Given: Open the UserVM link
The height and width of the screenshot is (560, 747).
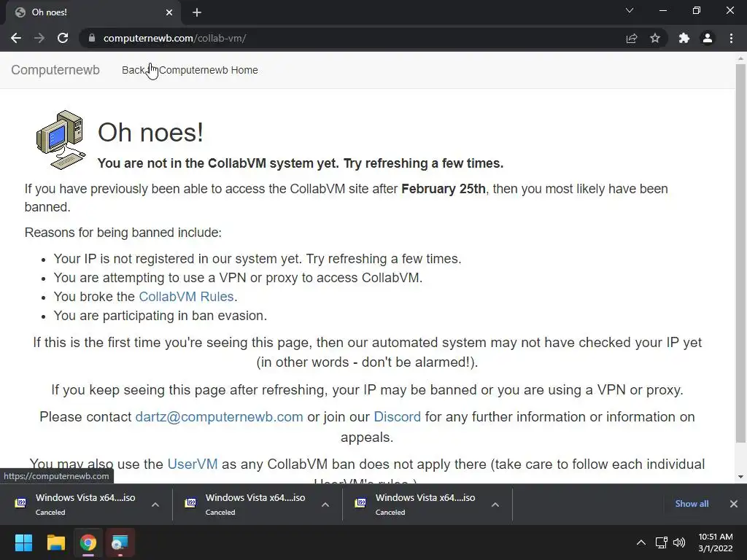Looking at the screenshot, I should tap(193, 464).
